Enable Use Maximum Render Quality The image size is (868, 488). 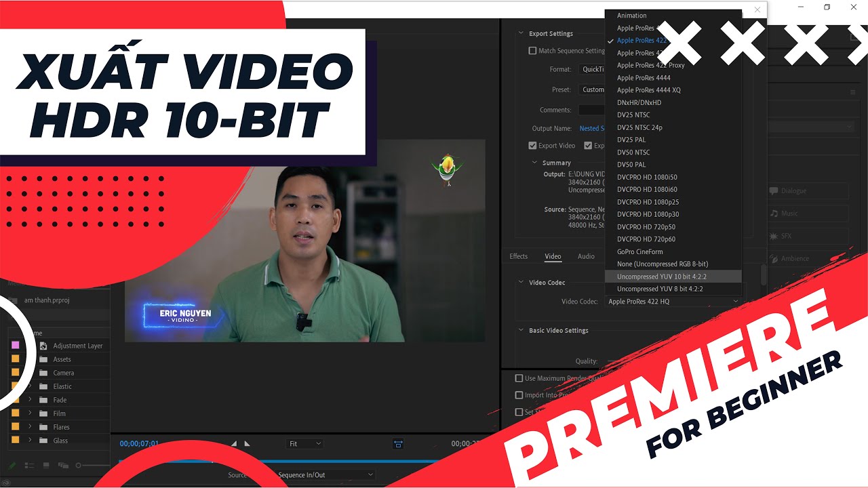pyautogui.click(x=519, y=378)
